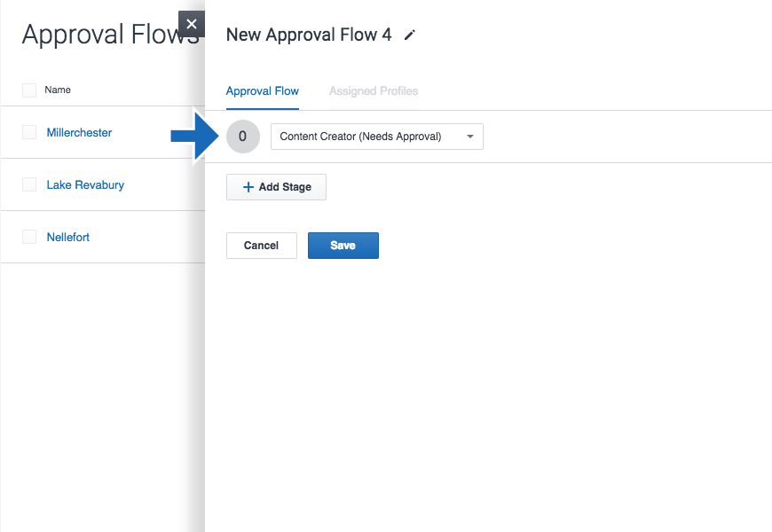Tick the select-all checkbox beside Name

click(x=29, y=90)
